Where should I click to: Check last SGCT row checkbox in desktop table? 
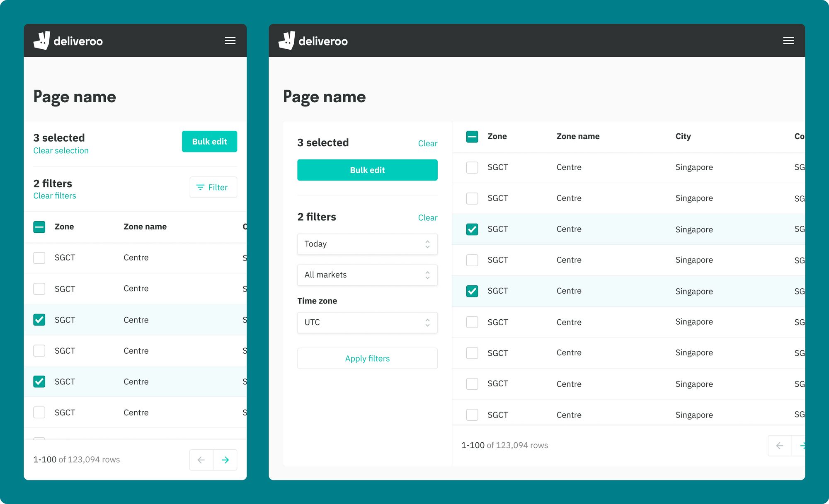(472, 415)
